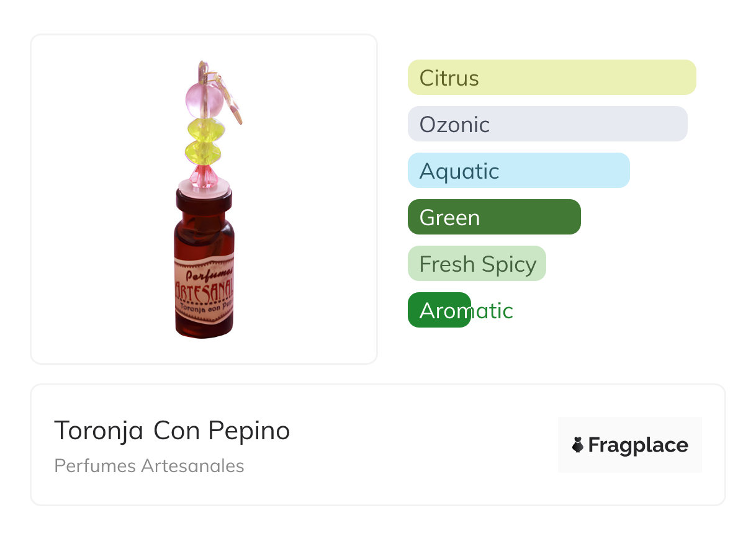The width and height of the screenshot is (756, 536).
Task: Click the dark Green accord bar
Action: click(493, 217)
